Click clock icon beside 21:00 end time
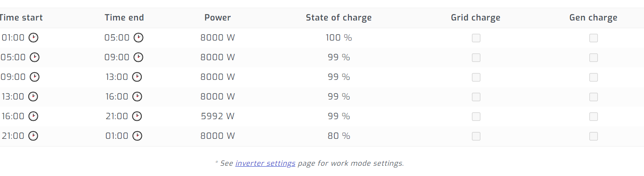The image size is (644, 176). point(137,116)
